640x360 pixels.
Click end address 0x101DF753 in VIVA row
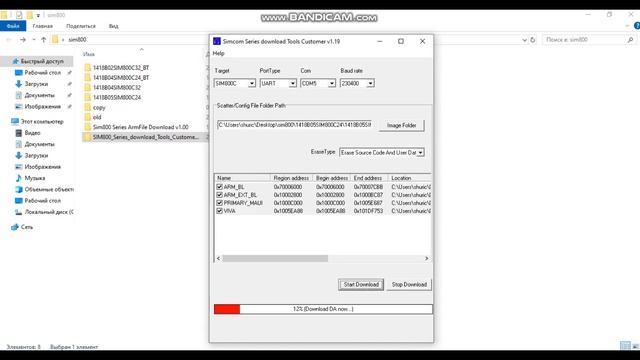point(368,211)
